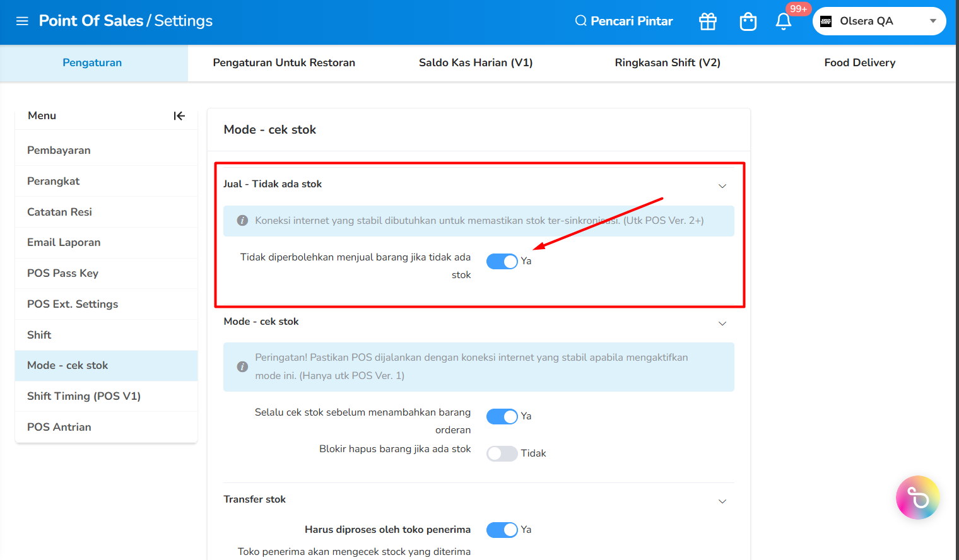Click the Pencari Pintar search icon
The width and height of the screenshot is (959, 560).
(x=580, y=21)
